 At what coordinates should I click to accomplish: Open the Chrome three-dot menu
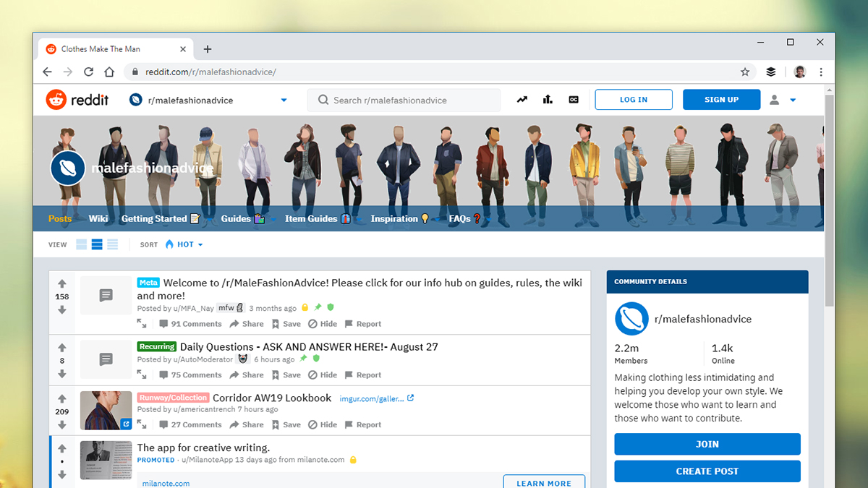click(821, 72)
